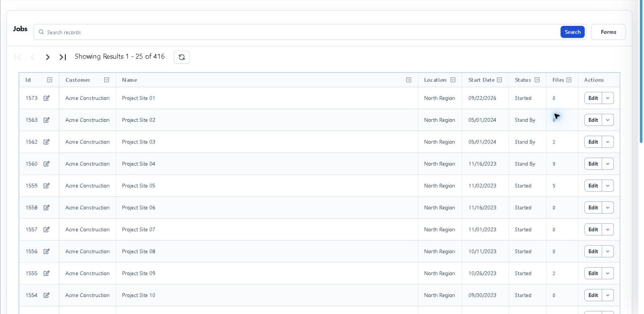The height and width of the screenshot is (314, 644).
Task: Open edit icon beside job 1555
Action: [46, 273]
